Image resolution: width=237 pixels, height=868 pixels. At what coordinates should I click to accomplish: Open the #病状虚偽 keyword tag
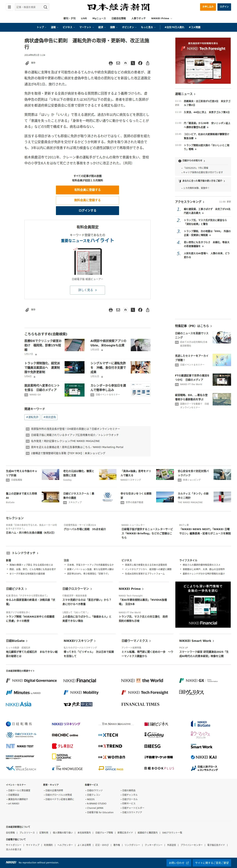[49, 417]
